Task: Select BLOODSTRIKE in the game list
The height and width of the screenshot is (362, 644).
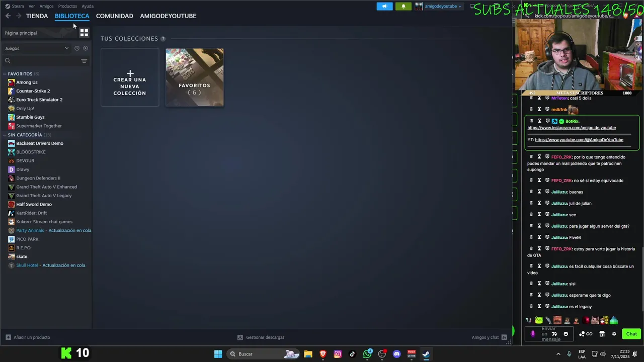Action: coord(31,152)
